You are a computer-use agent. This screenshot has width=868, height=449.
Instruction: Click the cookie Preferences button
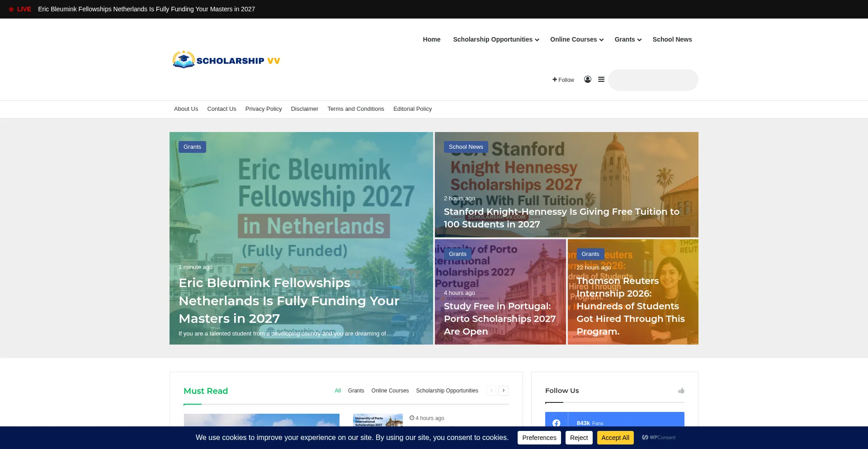tap(539, 438)
